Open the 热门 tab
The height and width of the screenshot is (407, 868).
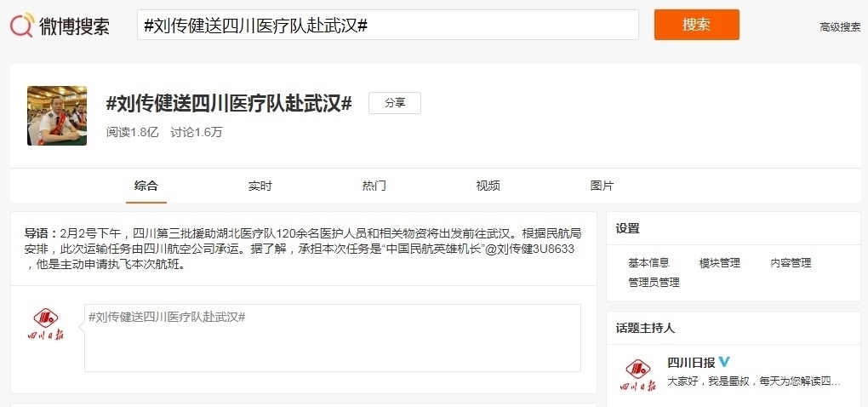pyautogui.click(x=374, y=186)
